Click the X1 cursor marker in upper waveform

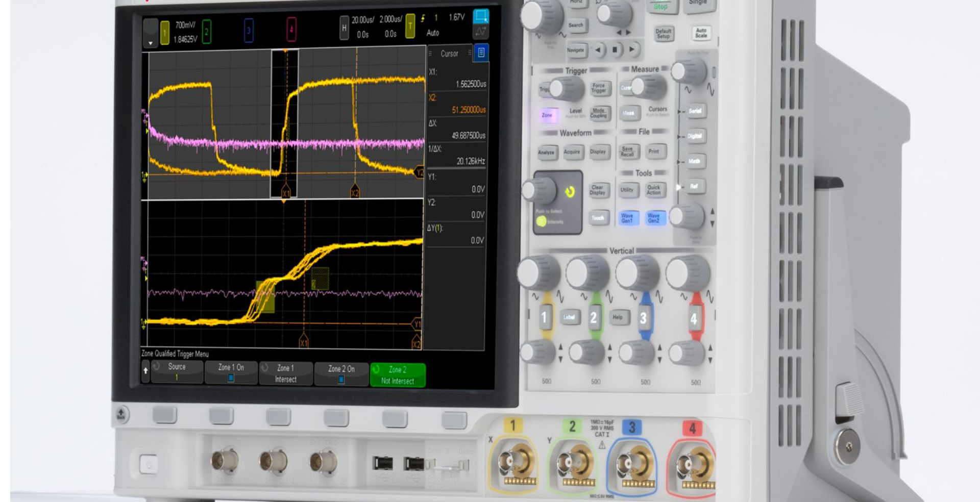pos(286,193)
